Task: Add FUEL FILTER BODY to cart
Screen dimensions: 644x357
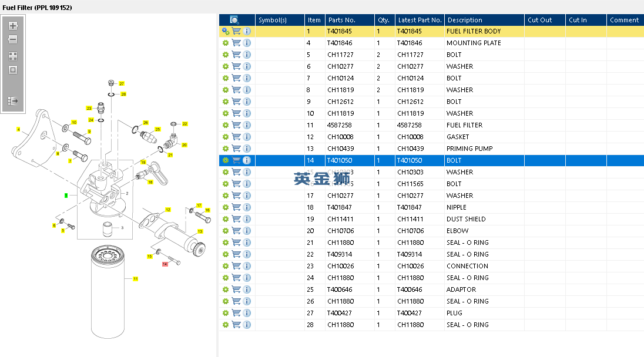Action: [x=236, y=31]
